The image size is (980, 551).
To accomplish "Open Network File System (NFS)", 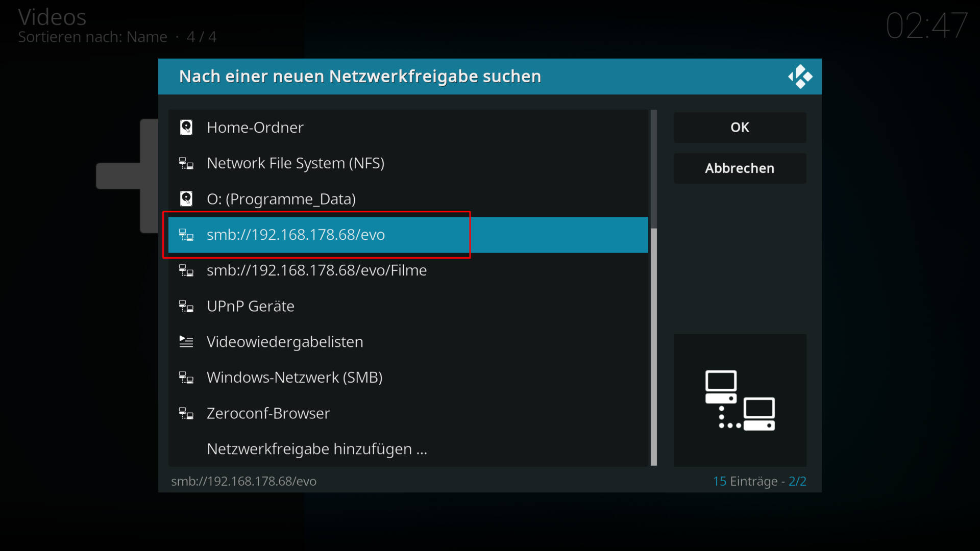I will coord(296,163).
